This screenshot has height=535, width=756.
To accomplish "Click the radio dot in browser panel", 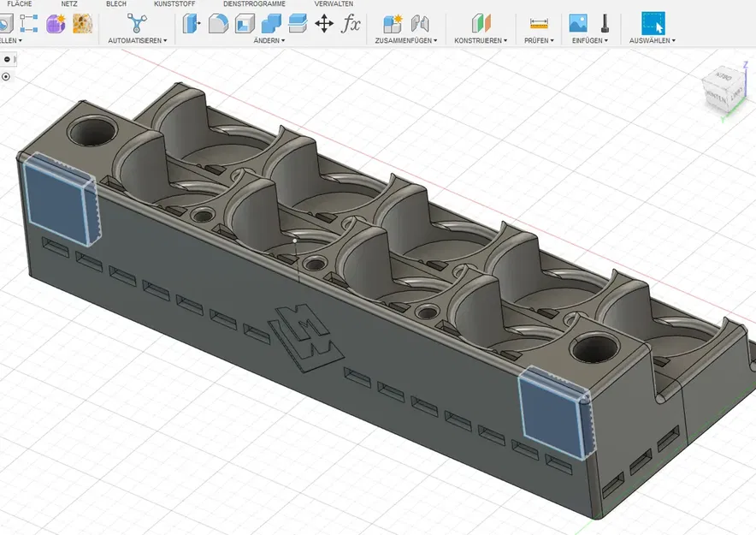I will 6,76.
